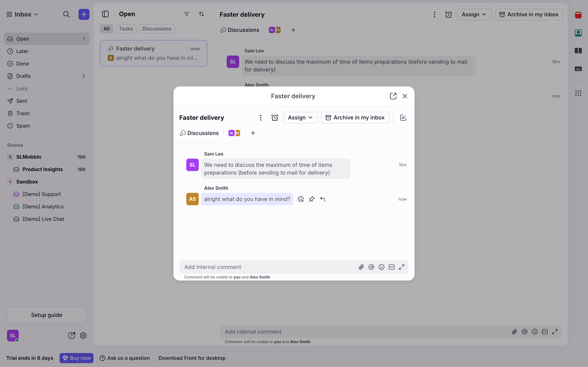
Task: Switch to the Tasks filter tab
Action: click(x=126, y=29)
